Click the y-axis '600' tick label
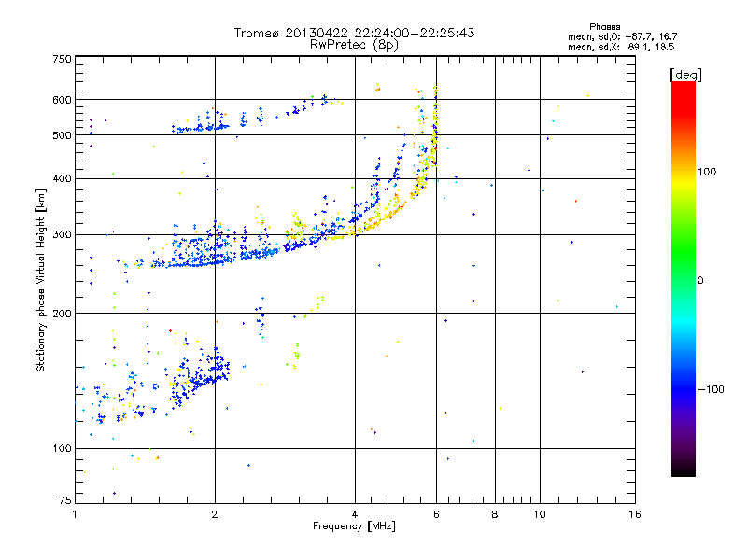Image resolution: width=747 pixels, height=560 pixels. click(62, 100)
